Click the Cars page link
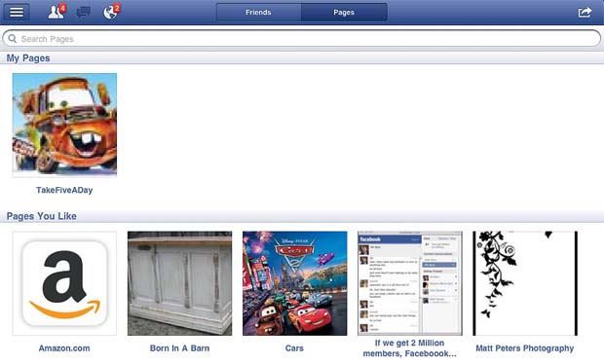This screenshot has width=604, height=364. 294,348
